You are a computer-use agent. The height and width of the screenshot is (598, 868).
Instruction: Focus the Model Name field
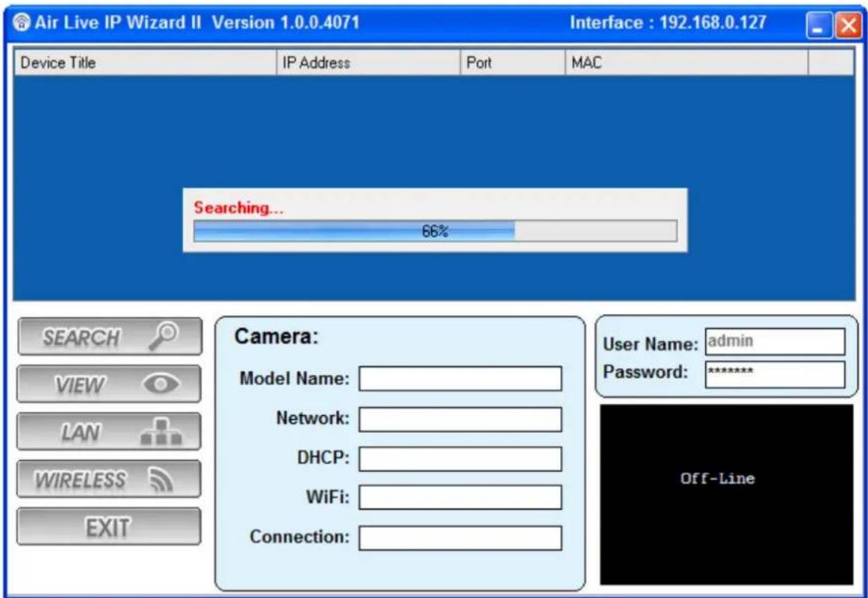coord(460,379)
